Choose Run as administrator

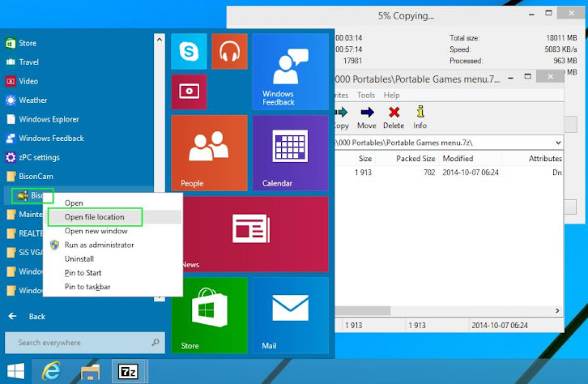coord(99,245)
